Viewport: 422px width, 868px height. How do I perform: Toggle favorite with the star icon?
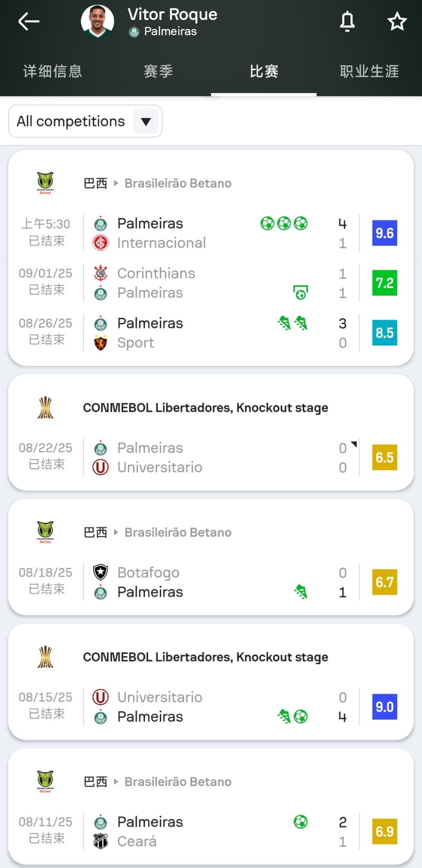pyautogui.click(x=397, y=22)
